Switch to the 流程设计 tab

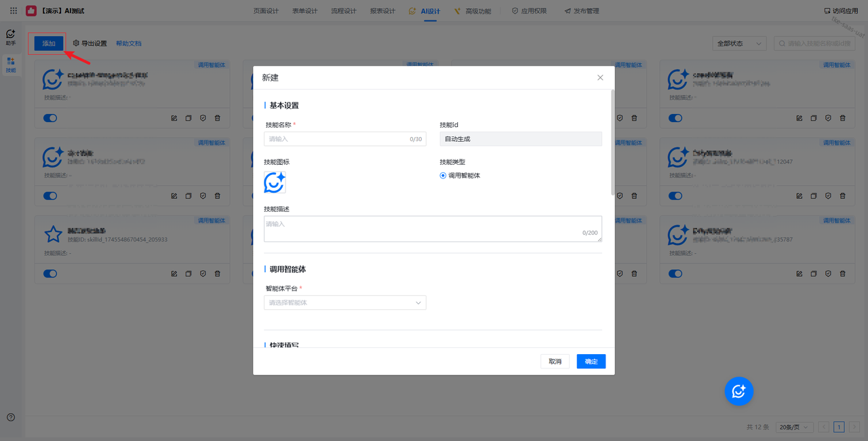point(344,11)
